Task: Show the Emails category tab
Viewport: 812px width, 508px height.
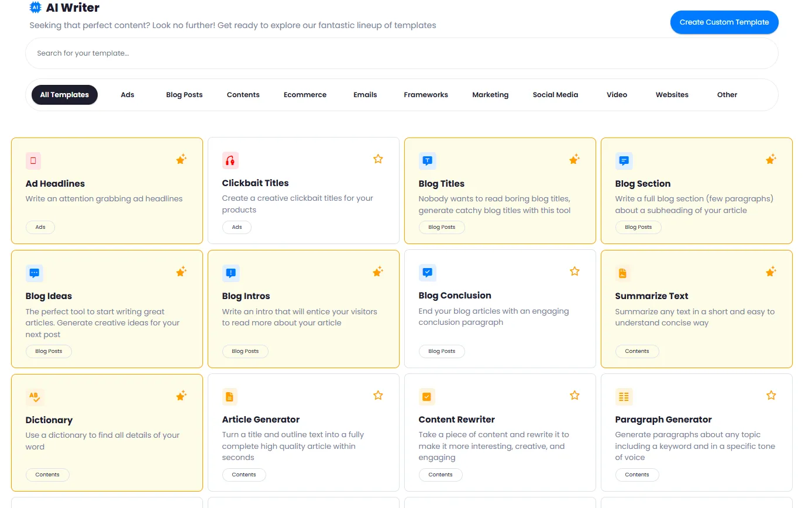Action: pos(365,95)
